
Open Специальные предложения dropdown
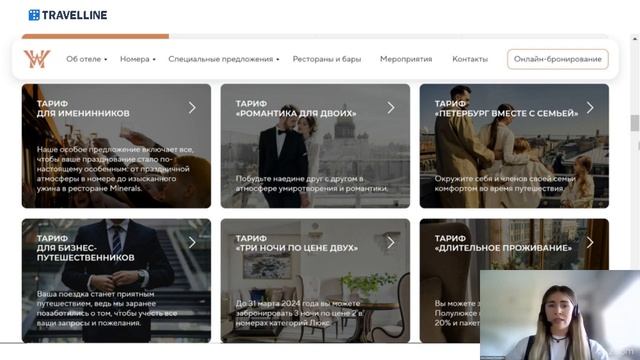(x=224, y=59)
